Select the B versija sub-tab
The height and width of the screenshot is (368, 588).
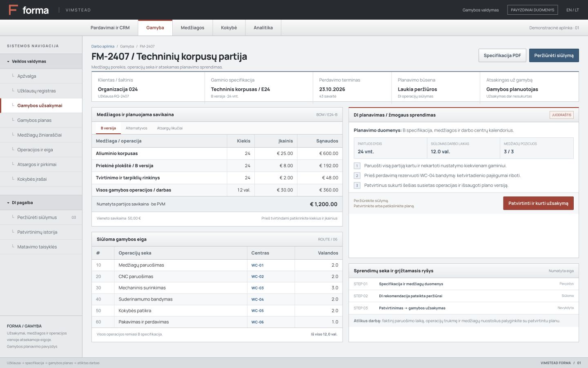pos(108,128)
